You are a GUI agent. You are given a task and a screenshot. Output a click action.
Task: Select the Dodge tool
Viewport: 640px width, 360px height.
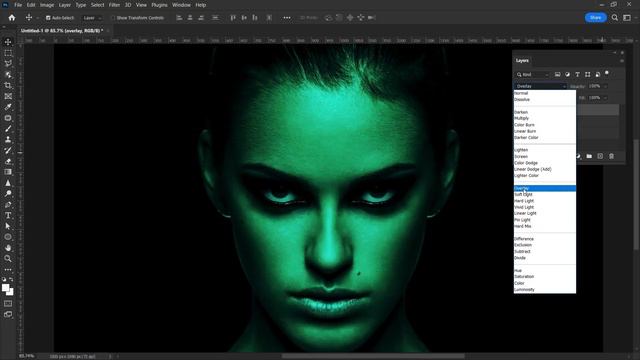[x=8, y=193]
